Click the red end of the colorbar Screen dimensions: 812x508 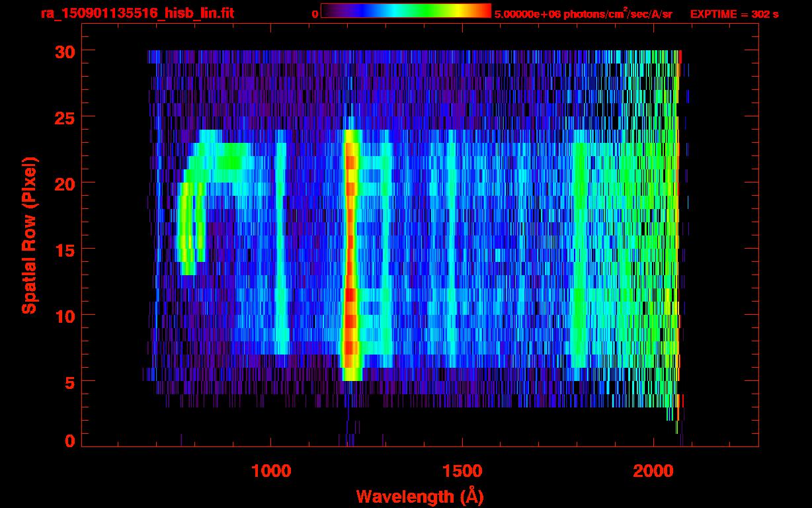483,11
